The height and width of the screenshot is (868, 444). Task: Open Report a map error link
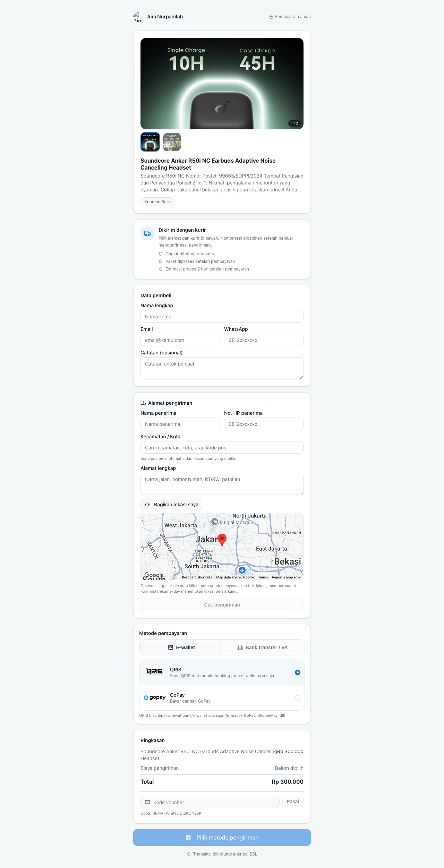point(287,577)
